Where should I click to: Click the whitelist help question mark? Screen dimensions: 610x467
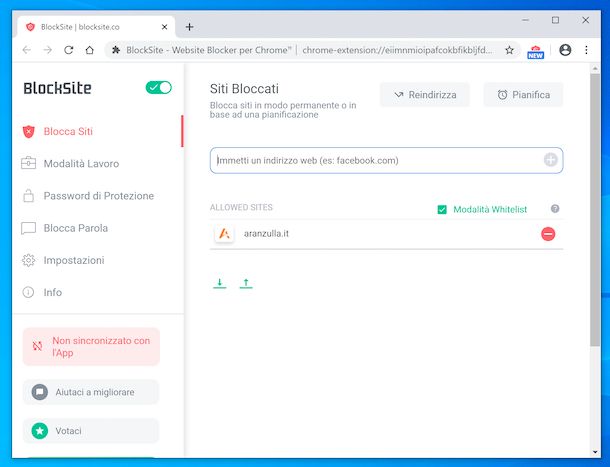pyautogui.click(x=555, y=209)
